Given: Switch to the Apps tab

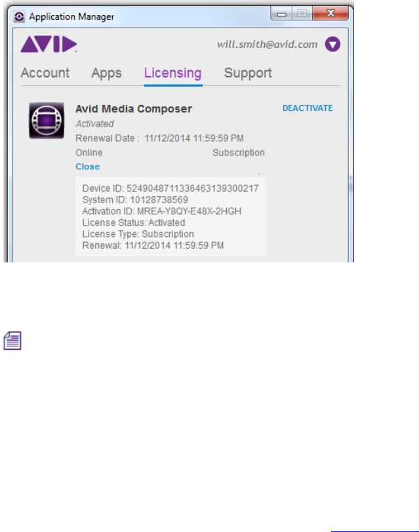Looking at the screenshot, I should tap(106, 73).
